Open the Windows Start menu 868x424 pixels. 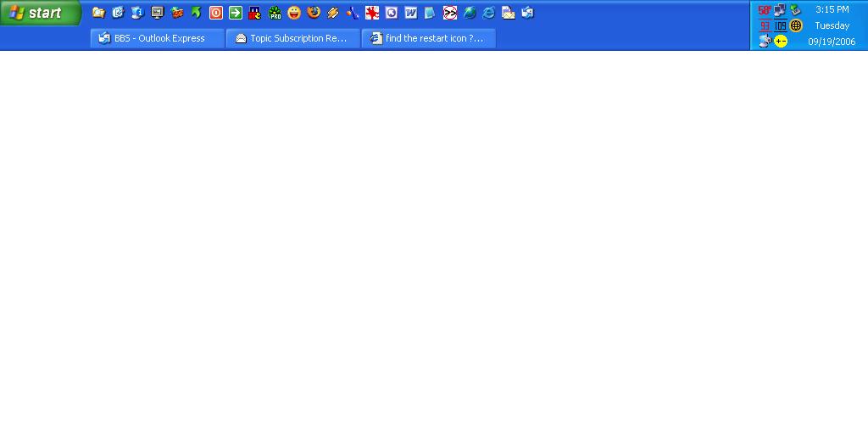tap(41, 13)
